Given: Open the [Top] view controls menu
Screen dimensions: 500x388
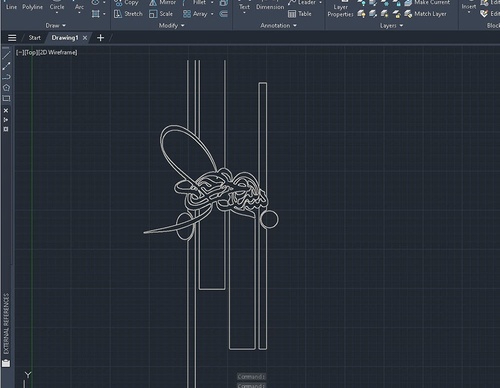Looking at the screenshot, I should (x=31, y=52).
